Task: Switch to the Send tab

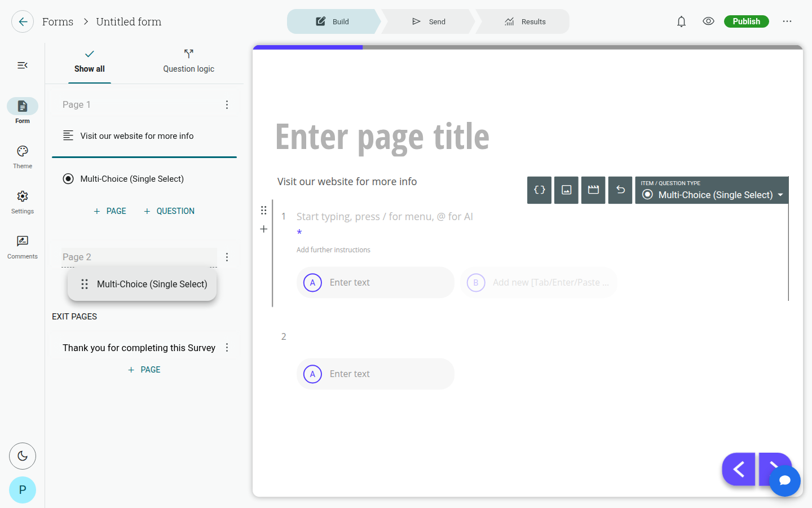Action: (429, 21)
